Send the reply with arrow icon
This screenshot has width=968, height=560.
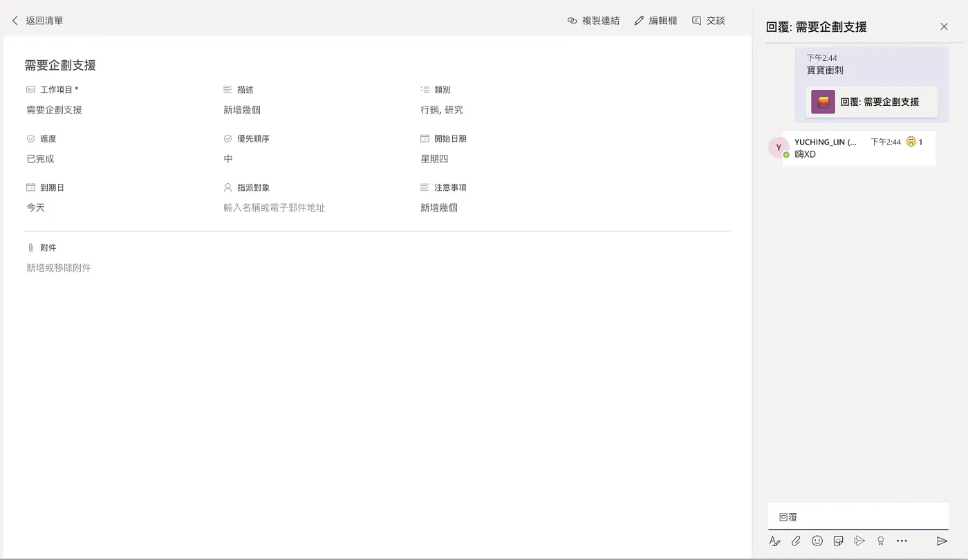[x=942, y=541]
